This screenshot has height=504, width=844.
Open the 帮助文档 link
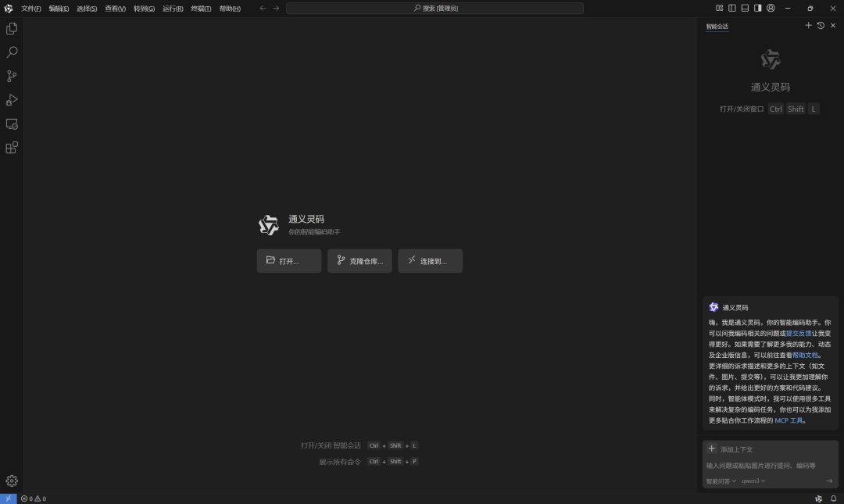pos(805,355)
